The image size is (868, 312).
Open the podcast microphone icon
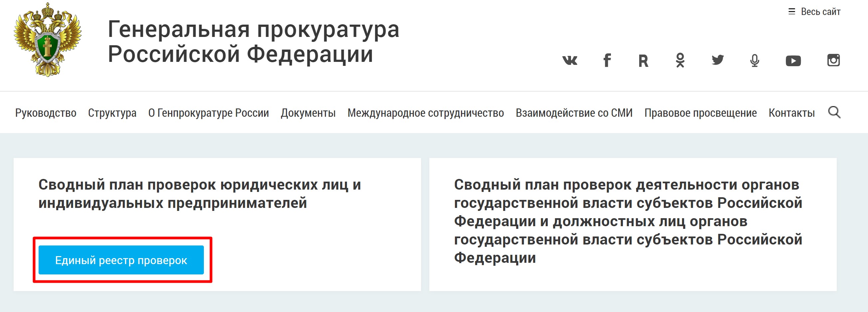click(x=754, y=61)
